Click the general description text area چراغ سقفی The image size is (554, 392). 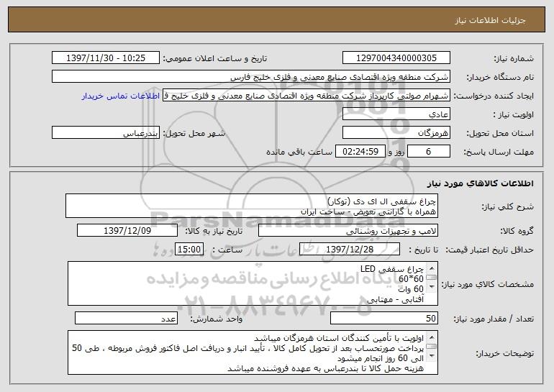252,206
